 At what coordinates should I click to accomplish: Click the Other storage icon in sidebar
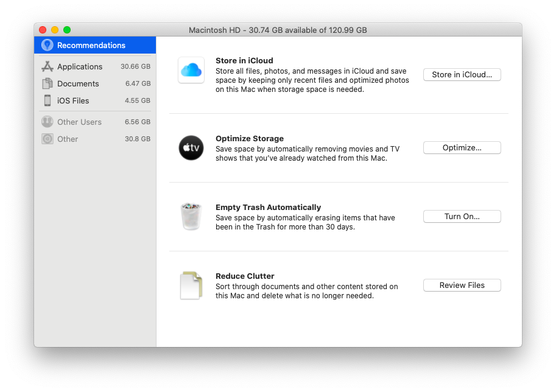[47, 139]
